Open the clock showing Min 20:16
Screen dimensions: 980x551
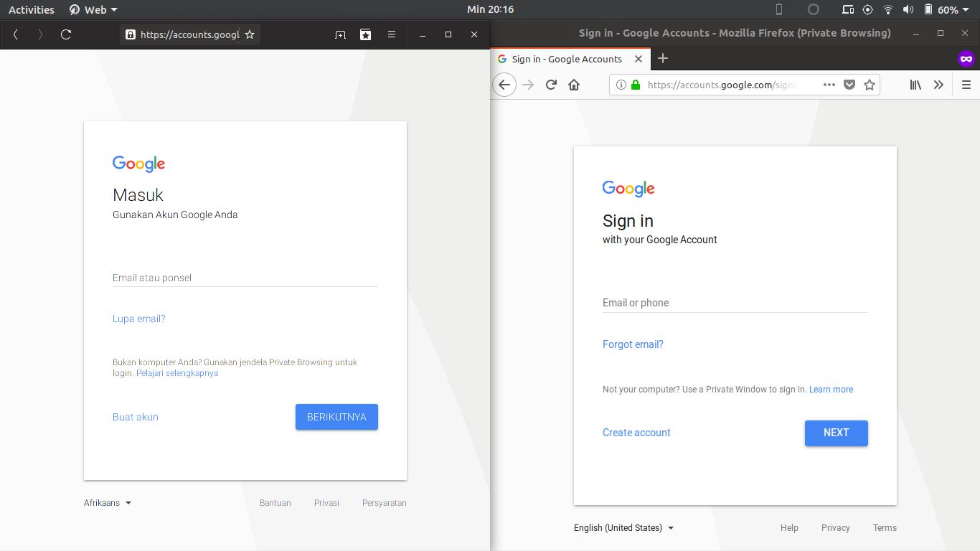[x=490, y=9]
